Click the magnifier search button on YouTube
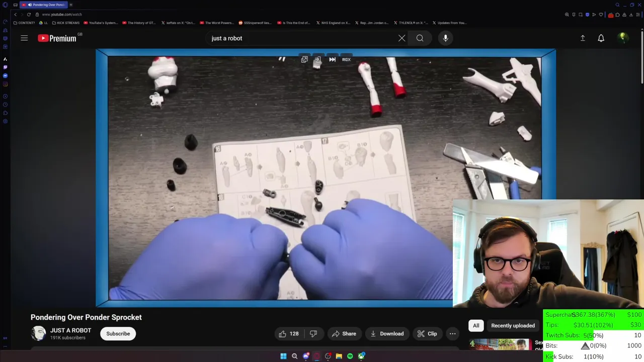Screen dimensions: 644x362 420,38
